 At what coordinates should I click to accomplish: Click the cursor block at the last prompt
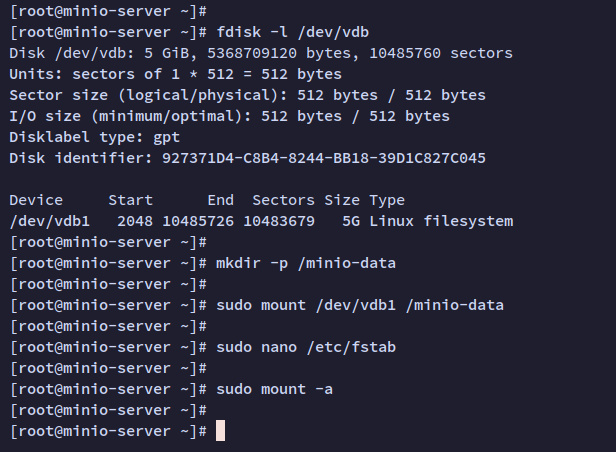(221, 431)
